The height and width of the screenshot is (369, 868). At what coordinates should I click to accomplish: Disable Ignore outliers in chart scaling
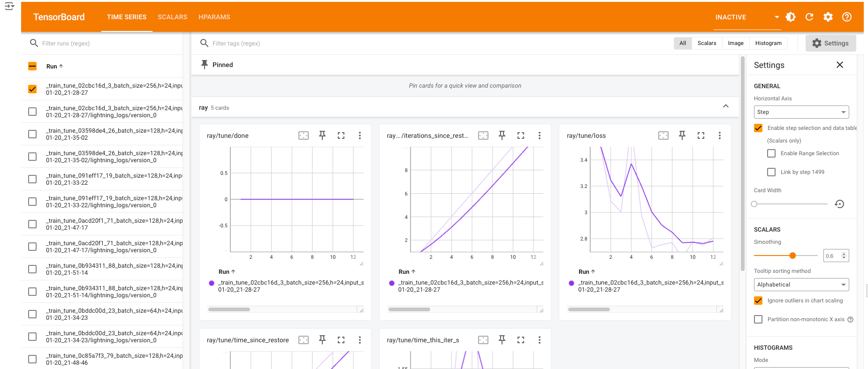coord(758,301)
